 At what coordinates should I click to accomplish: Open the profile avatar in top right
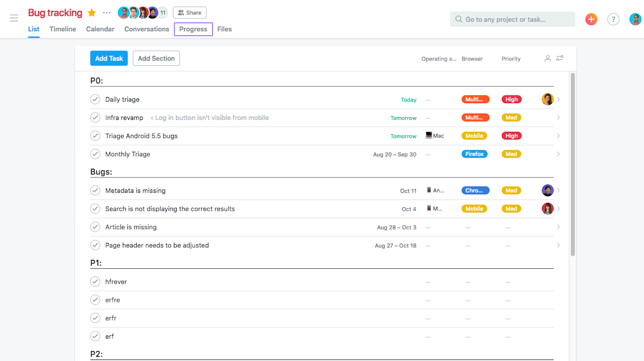(x=635, y=19)
